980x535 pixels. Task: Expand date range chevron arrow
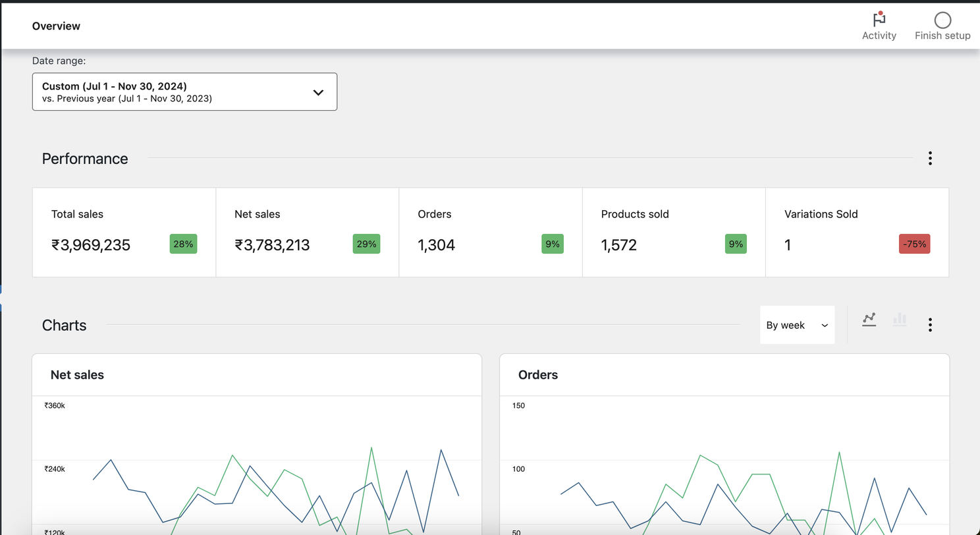tap(318, 92)
